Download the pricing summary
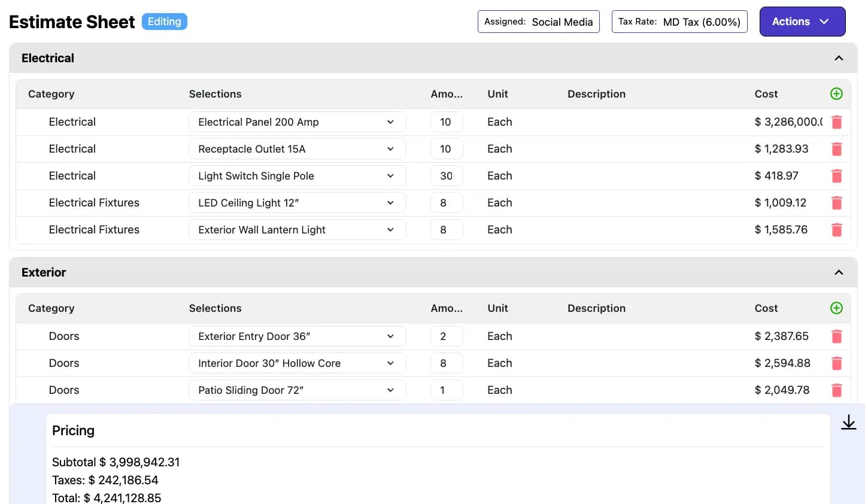Viewport: 865px width, 504px height. (848, 422)
